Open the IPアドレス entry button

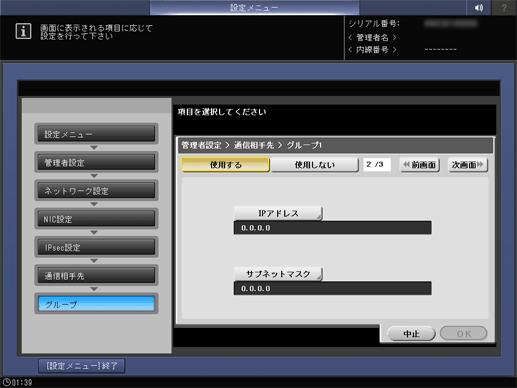tap(278, 213)
